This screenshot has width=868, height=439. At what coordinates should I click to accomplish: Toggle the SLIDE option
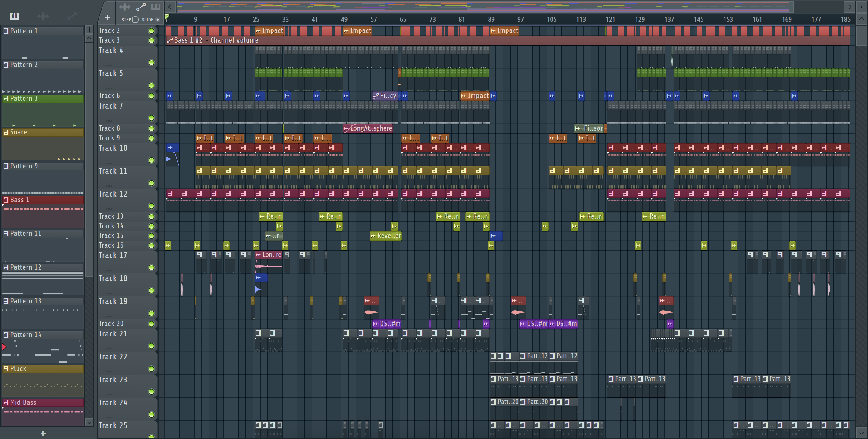pos(157,20)
